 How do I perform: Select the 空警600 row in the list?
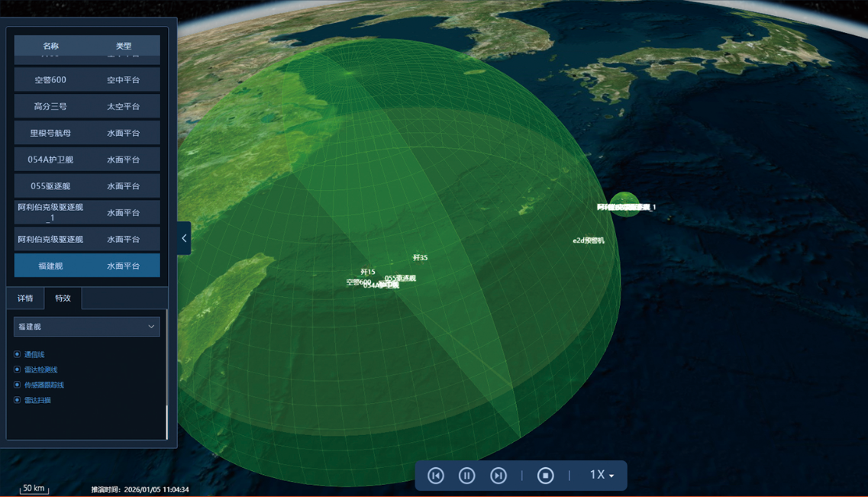(x=87, y=79)
